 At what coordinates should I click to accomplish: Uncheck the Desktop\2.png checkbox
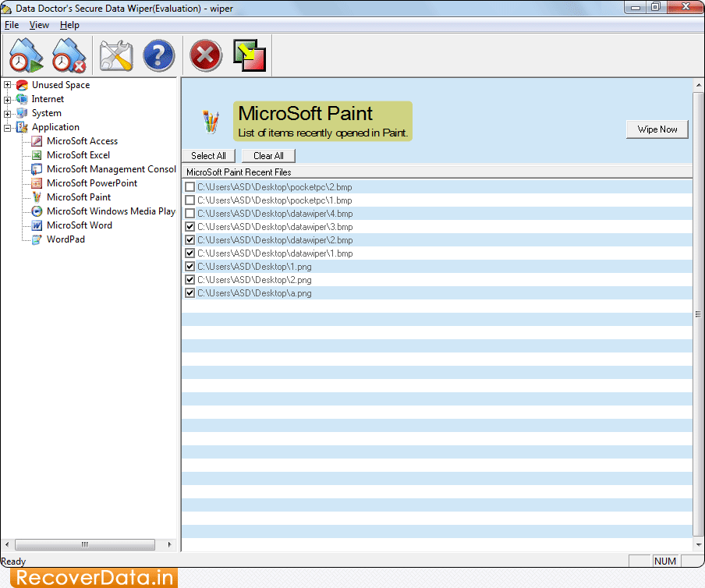point(190,280)
